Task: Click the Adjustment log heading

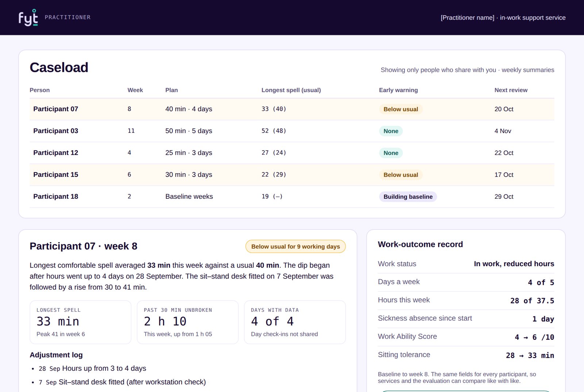Action: click(56, 355)
